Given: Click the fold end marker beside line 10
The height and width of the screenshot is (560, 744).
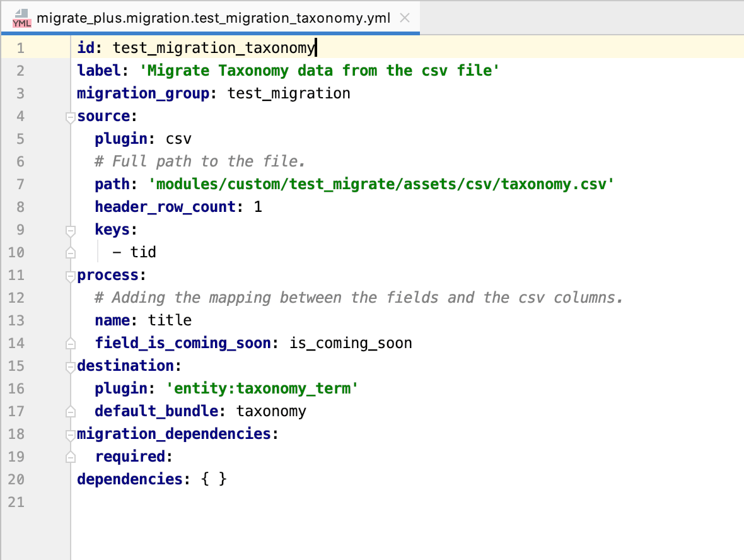Looking at the screenshot, I should click(70, 252).
